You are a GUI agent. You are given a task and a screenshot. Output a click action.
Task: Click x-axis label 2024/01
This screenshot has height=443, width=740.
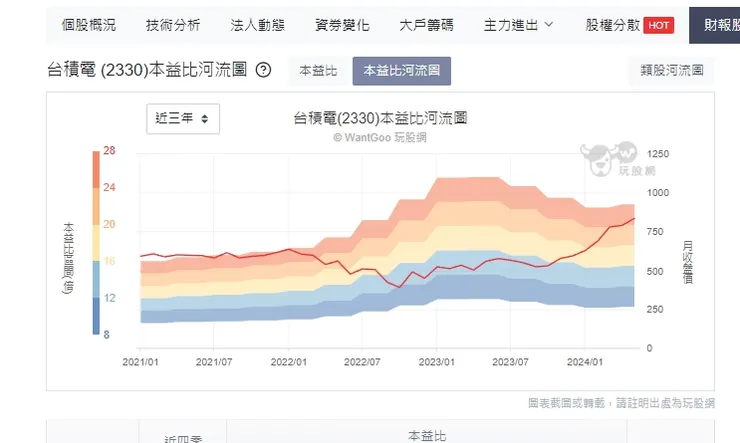[x=585, y=362]
